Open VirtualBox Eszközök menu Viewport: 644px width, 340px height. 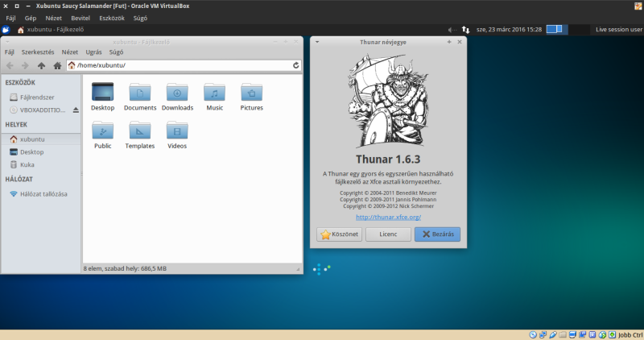pyautogui.click(x=112, y=18)
